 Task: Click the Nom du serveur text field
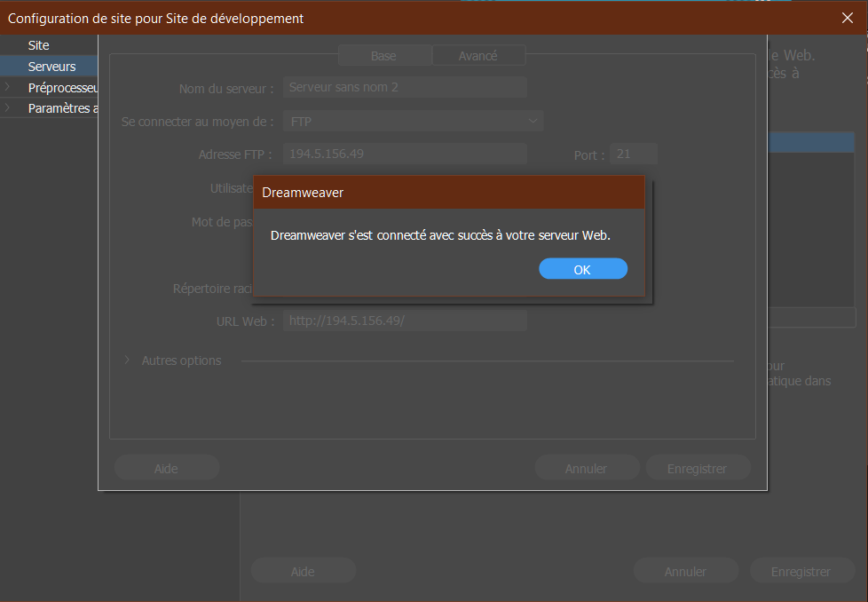[x=405, y=87]
